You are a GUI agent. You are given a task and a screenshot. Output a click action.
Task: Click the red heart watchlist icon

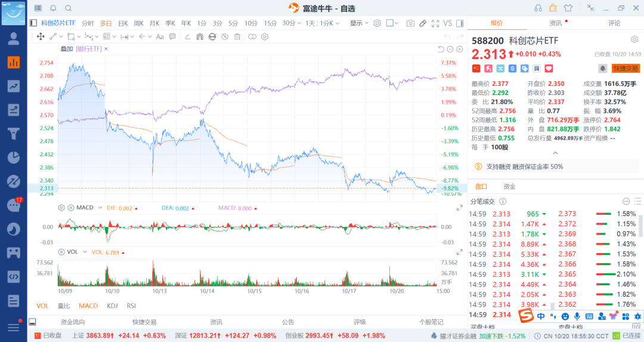pos(549,68)
